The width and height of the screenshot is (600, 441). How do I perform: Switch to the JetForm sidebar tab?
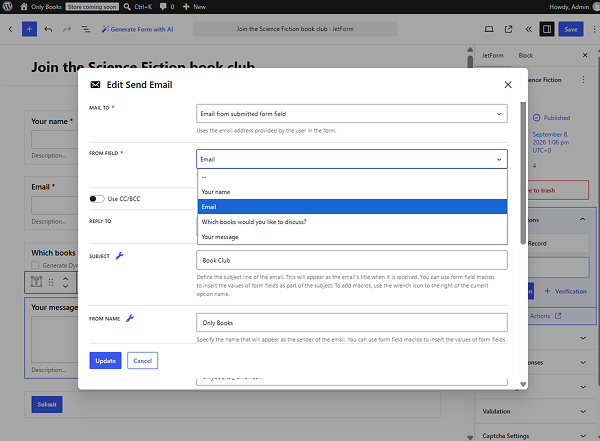(492, 56)
